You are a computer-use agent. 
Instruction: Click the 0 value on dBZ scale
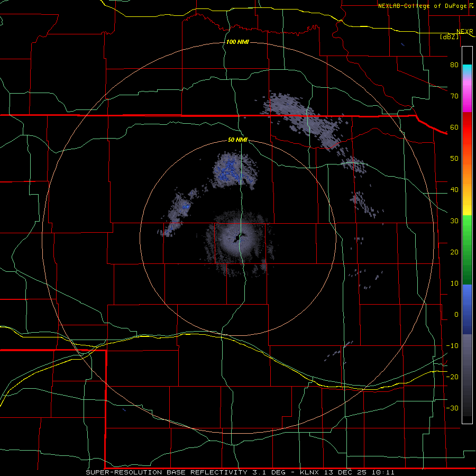click(456, 315)
